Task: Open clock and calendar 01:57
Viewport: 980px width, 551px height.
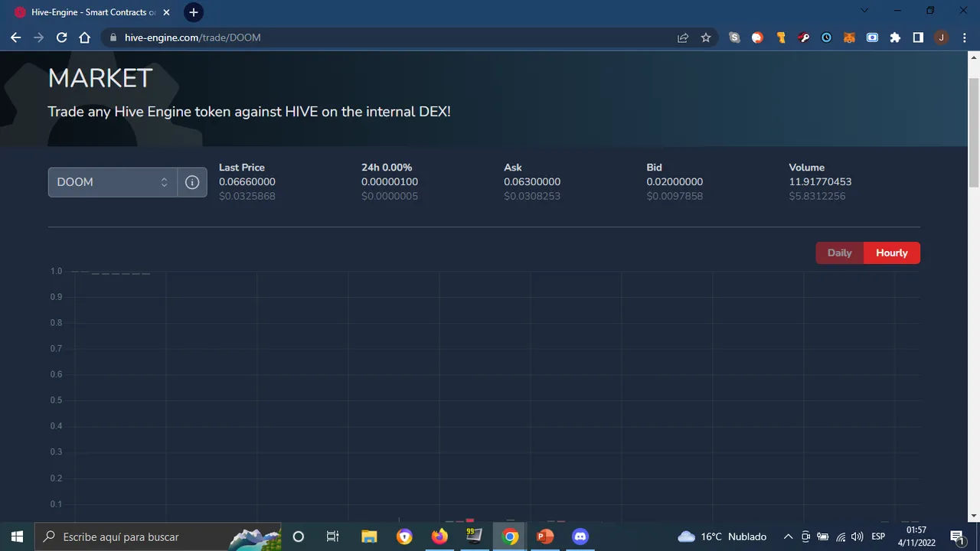Action: coord(916,536)
